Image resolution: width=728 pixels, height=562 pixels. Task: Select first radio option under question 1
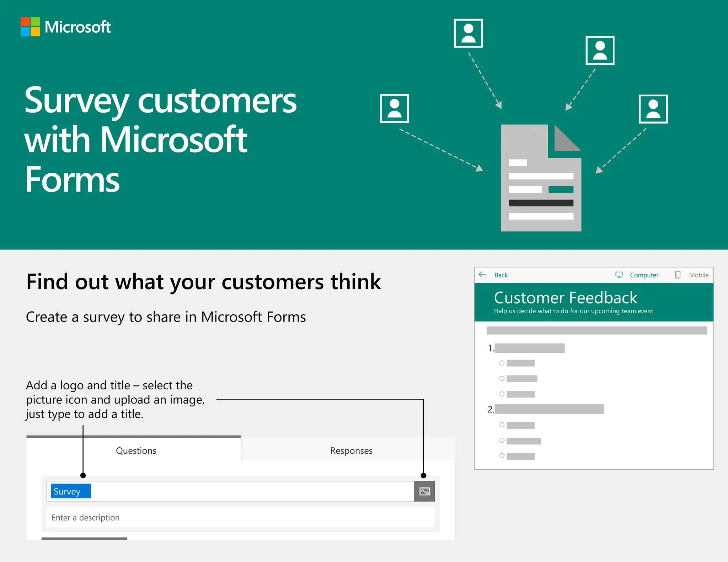point(502,363)
